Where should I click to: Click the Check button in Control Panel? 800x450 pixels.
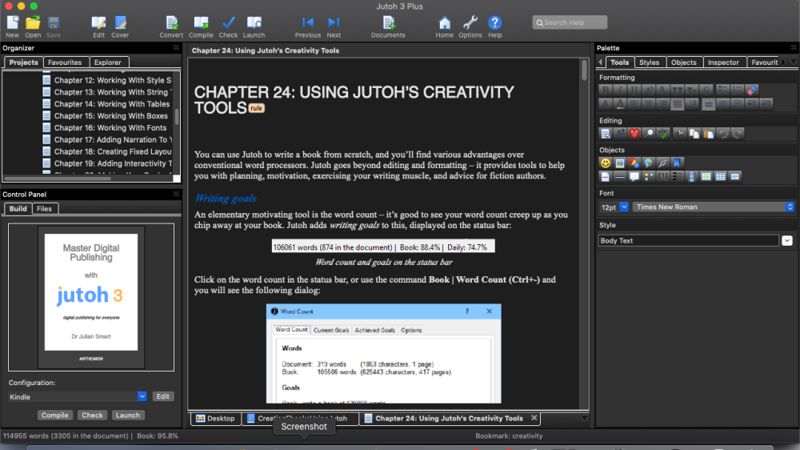pyautogui.click(x=92, y=415)
